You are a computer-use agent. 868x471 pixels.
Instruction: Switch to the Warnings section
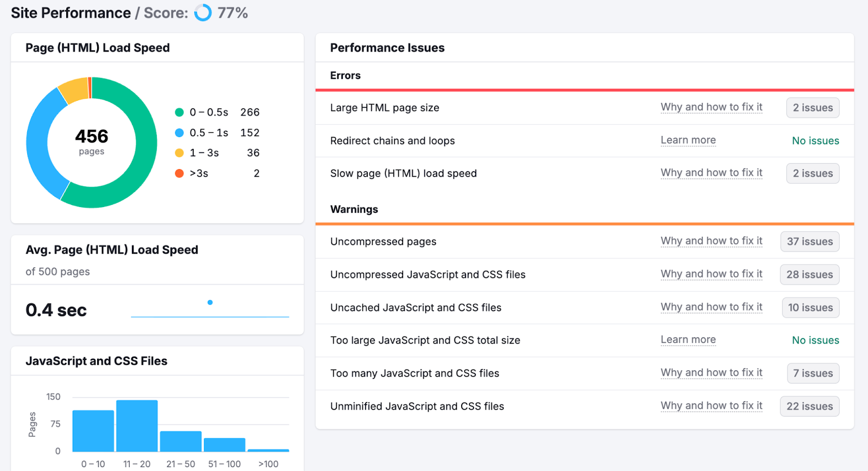(354, 209)
